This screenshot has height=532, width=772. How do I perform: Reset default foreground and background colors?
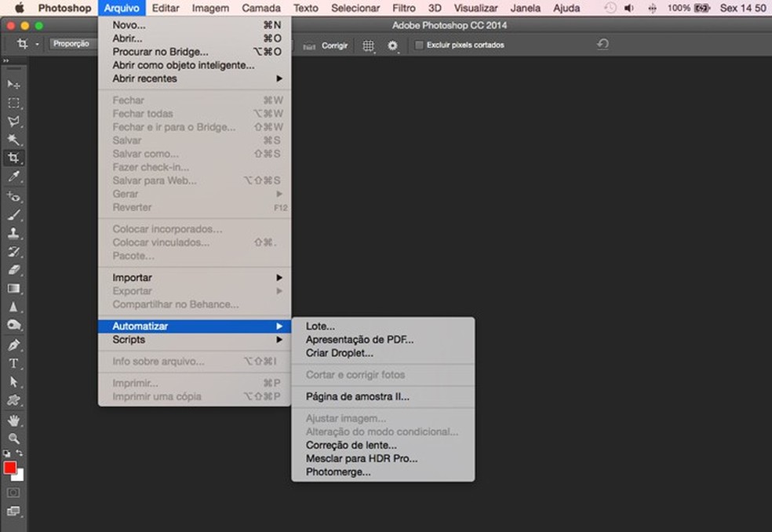[x=6, y=453]
